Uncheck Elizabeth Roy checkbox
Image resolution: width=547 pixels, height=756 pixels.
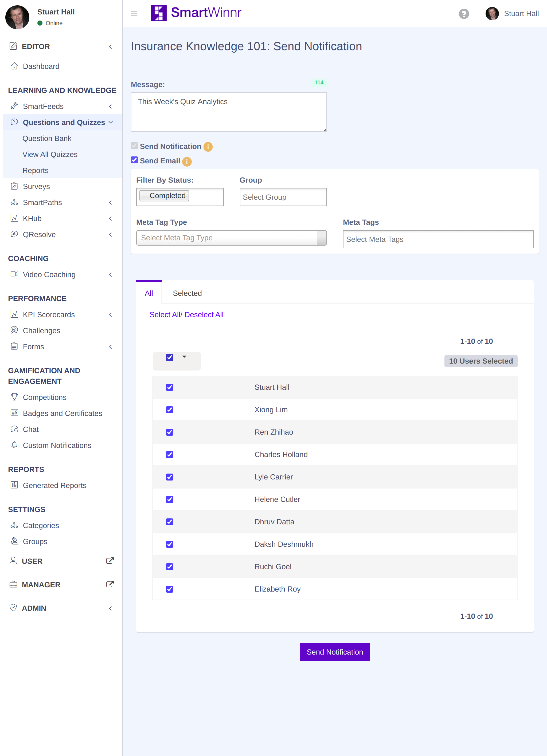(x=169, y=589)
